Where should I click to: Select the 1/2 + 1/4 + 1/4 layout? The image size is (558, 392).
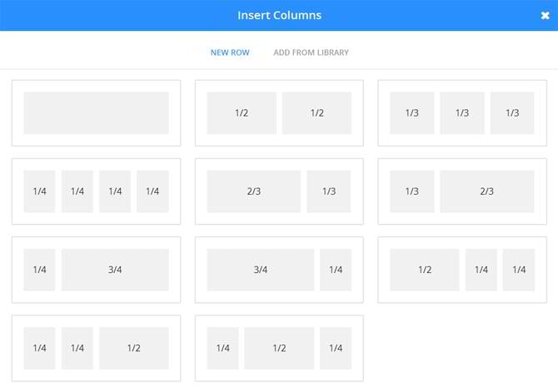pyautogui.click(x=461, y=270)
